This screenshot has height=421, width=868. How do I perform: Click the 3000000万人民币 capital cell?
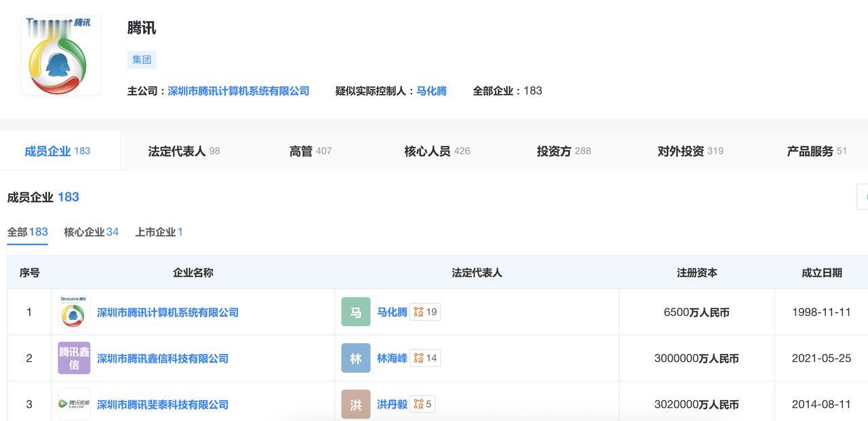(696, 359)
